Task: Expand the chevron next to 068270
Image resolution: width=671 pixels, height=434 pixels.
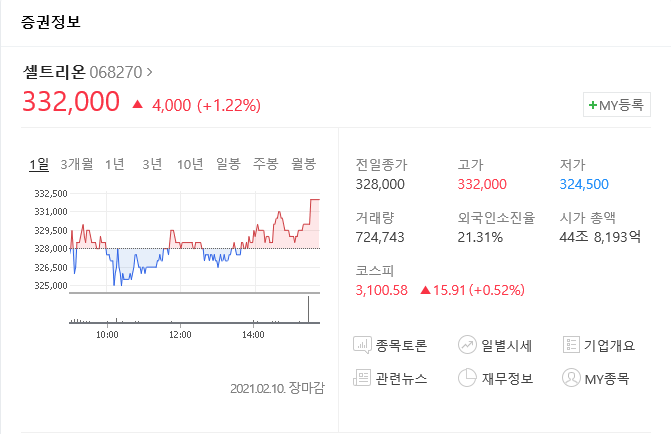Action: click(x=149, y=72)
